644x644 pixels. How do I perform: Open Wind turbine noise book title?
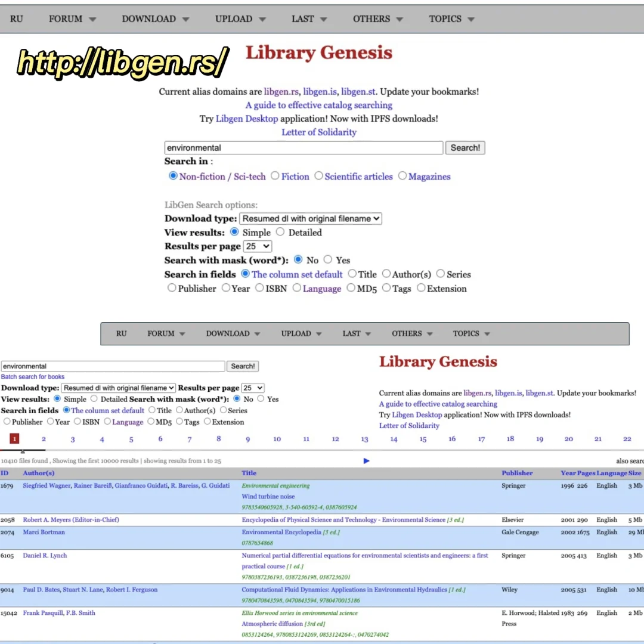[268, 496]
